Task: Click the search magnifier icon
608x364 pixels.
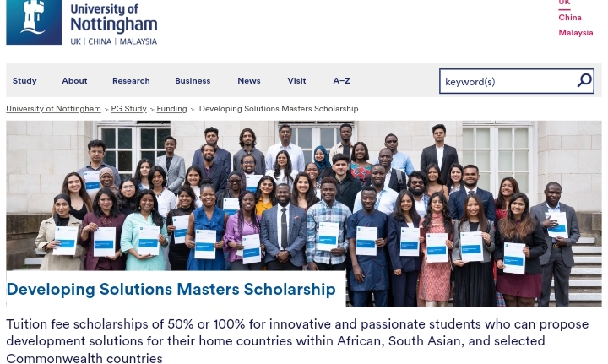Action: (584, 80)
